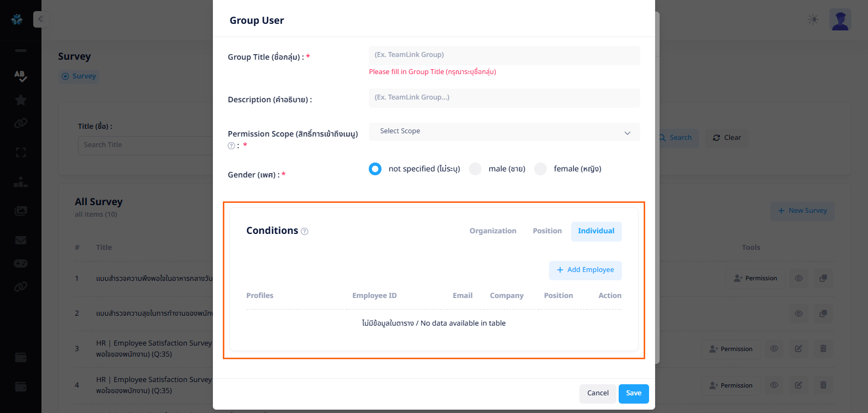The image size is (868, 413).
Task: Click the trash icon for survey row 3
Action: point(823,349)
